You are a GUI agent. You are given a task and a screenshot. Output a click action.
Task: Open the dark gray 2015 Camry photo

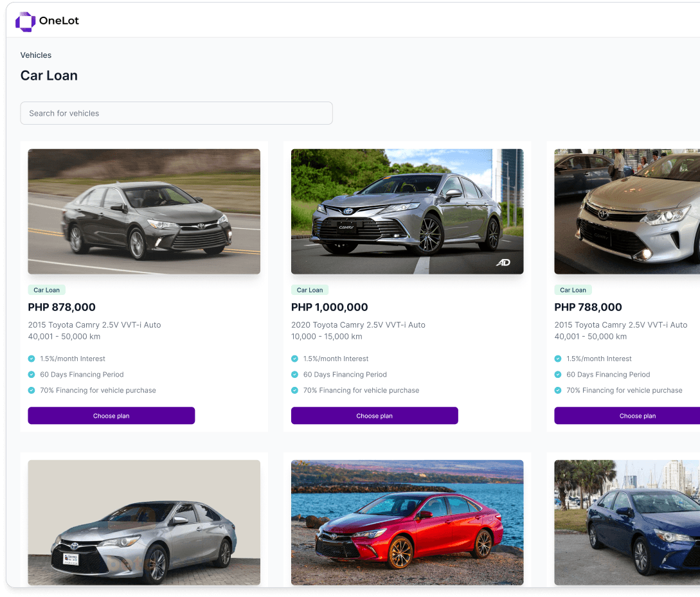[x=144, y=211]
